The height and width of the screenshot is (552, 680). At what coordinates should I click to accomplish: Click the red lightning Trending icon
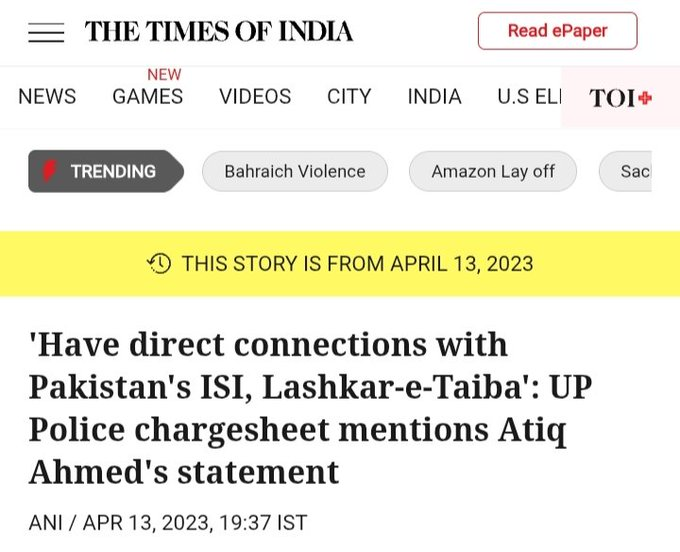[x=50, y=171]
